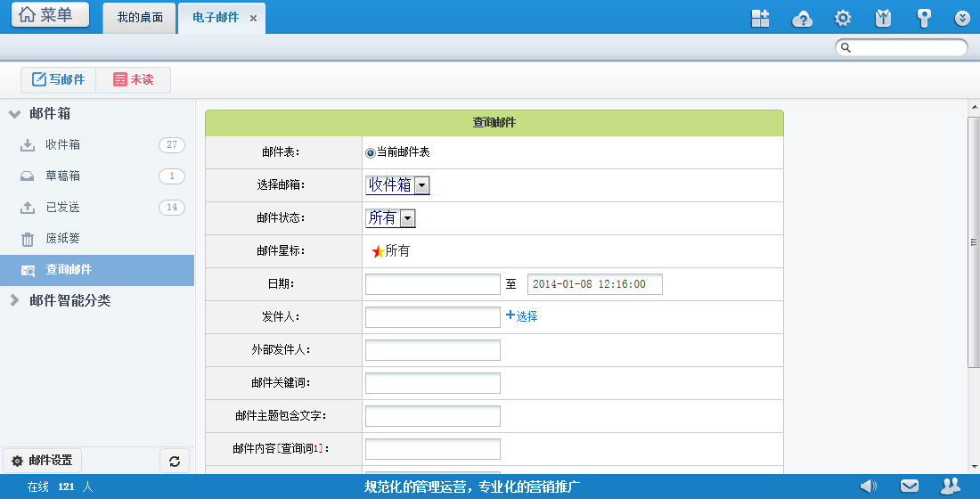Click the 邮件关键词 input field

[432, 383]
